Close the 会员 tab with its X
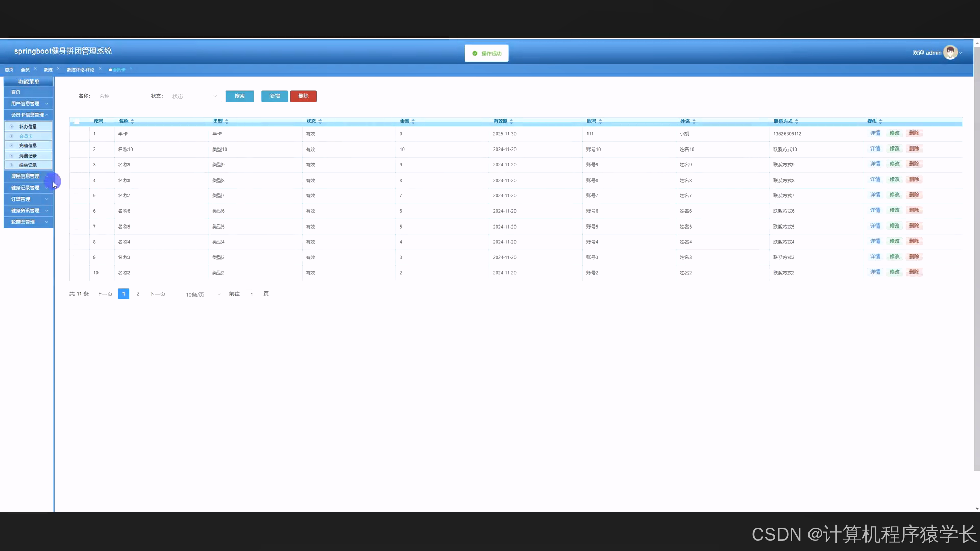 coord(35,69)
